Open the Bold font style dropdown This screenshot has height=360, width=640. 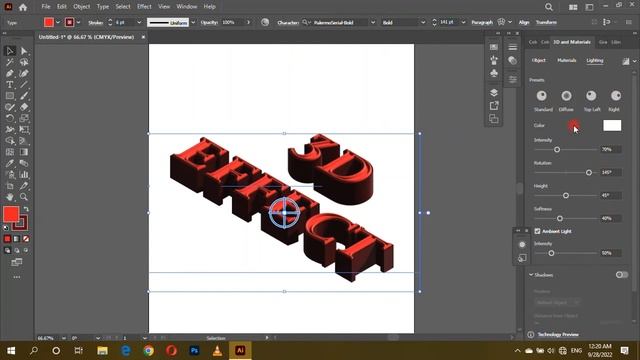pyautogui.click(x=423, y=22)
